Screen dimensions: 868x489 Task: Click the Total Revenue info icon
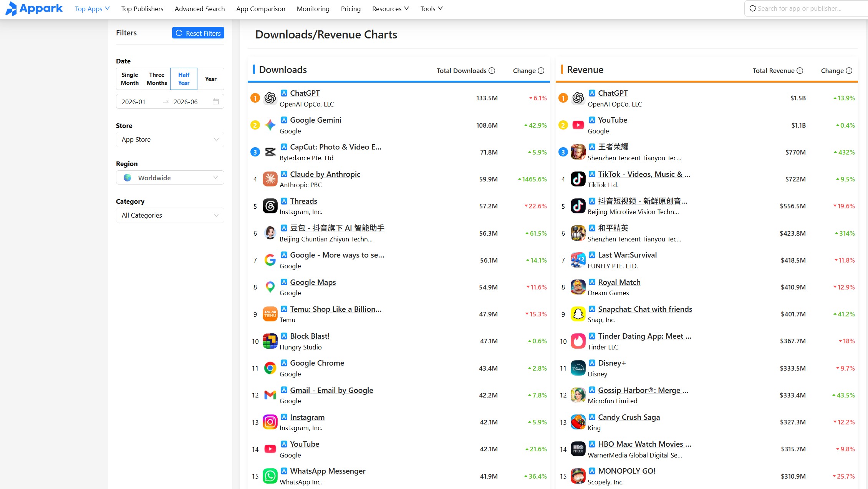point(800,71)
